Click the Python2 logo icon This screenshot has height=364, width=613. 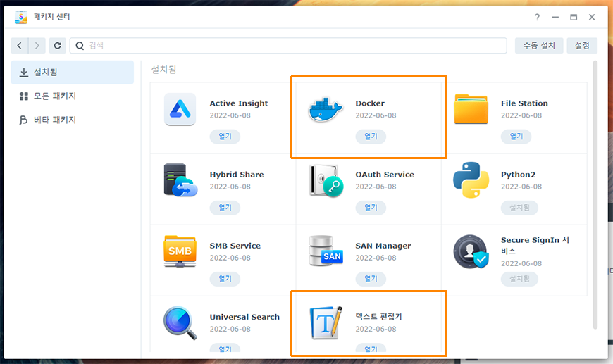(471, 180)
